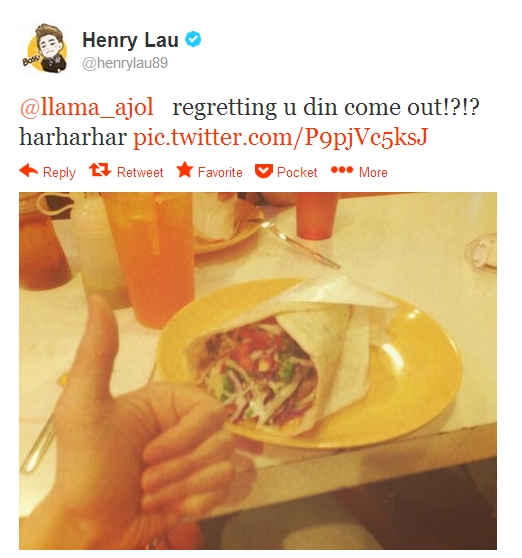Save the tweet via Pocket label

(297, 173)
